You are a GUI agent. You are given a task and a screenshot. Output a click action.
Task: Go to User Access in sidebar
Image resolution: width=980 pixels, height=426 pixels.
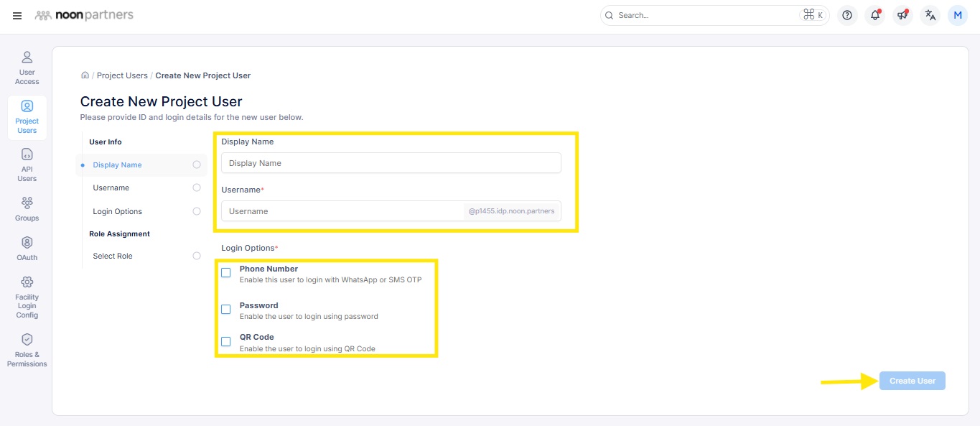(x=27, y=68)
